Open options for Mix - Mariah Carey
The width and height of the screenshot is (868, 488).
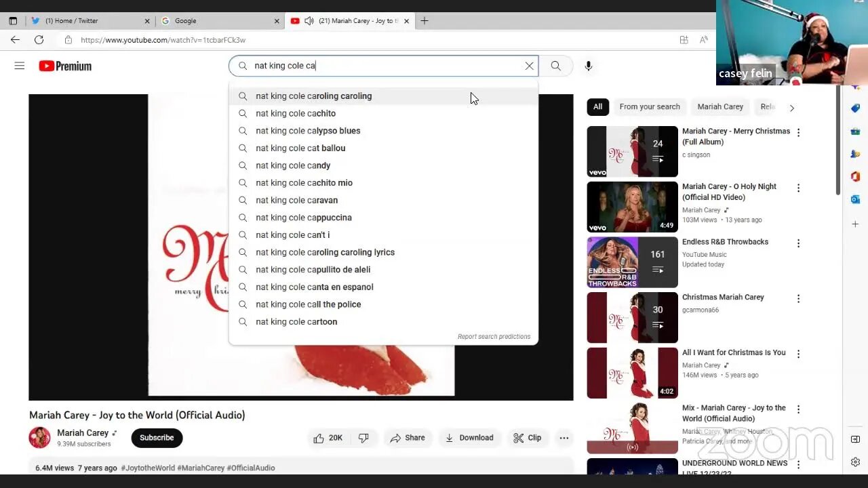[798, 409]
